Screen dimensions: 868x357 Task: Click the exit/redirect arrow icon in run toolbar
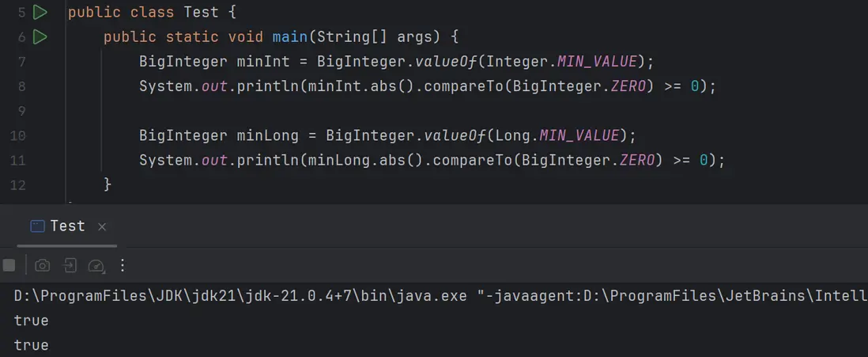pyautogui.click(x=70, y=265)
